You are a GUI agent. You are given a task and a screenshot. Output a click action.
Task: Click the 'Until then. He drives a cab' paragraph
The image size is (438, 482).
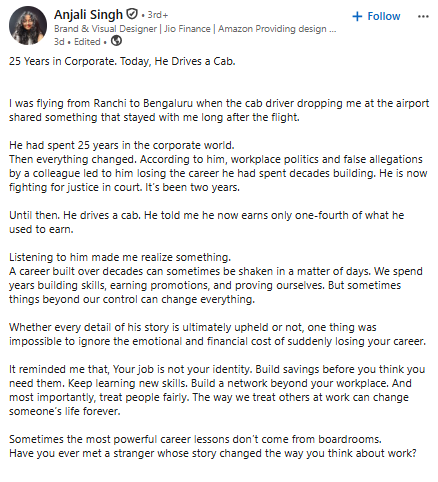pos(206,222)
